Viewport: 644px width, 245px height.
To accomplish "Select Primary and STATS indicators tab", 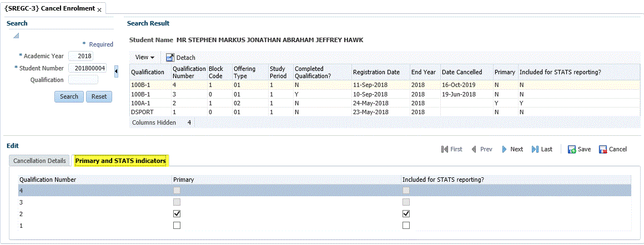I will [x=120, y=161].
